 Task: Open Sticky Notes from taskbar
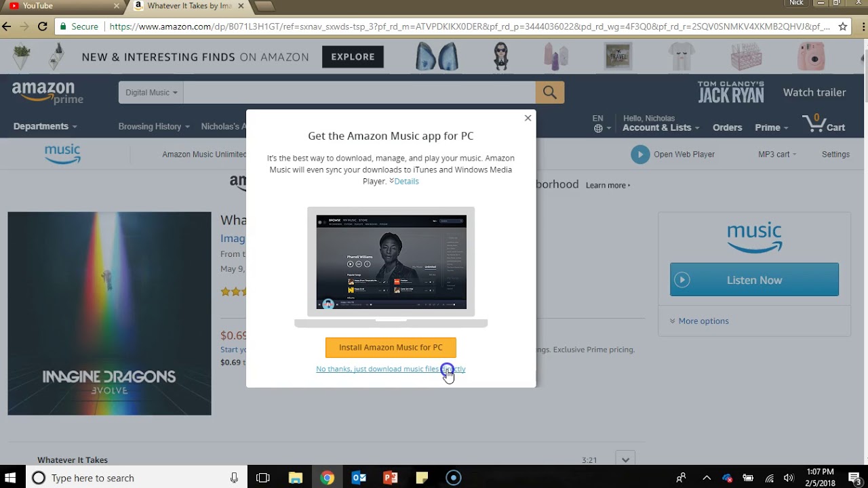pyautogui.click(x=422, y=478)
